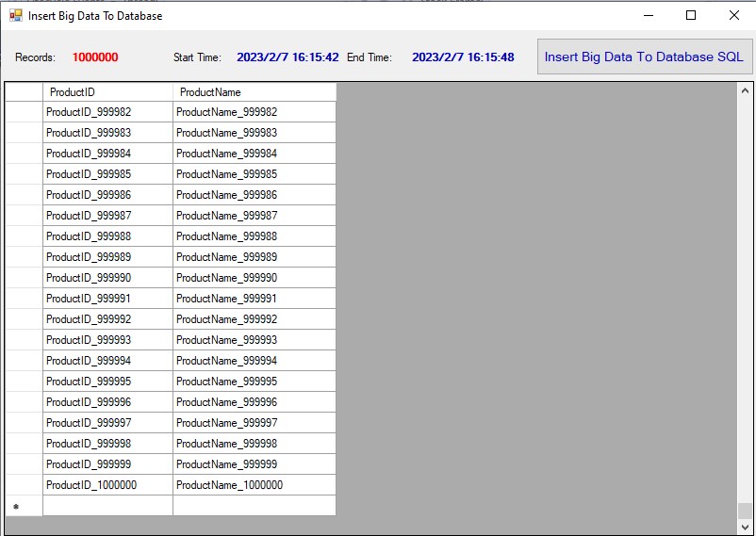Screen dimensions: 756x536
Task: Select cell ProductID_999982
Action: (108, 112)
